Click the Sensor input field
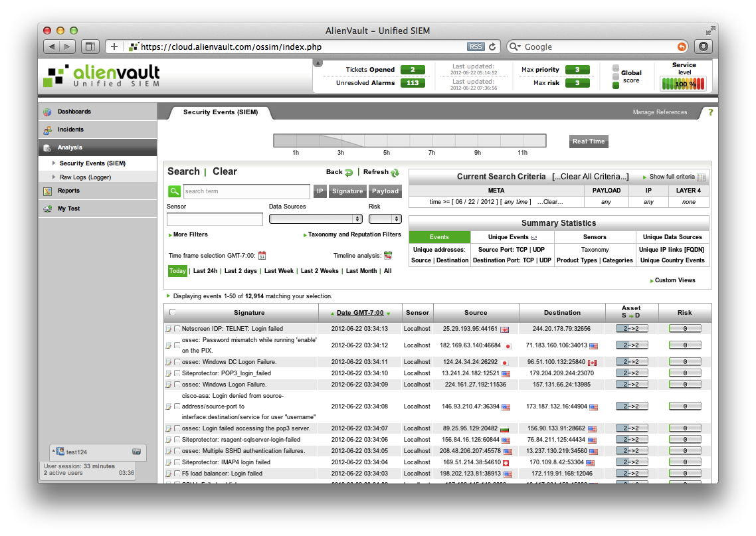The image size is (756, 536). (x=215, y=219)
